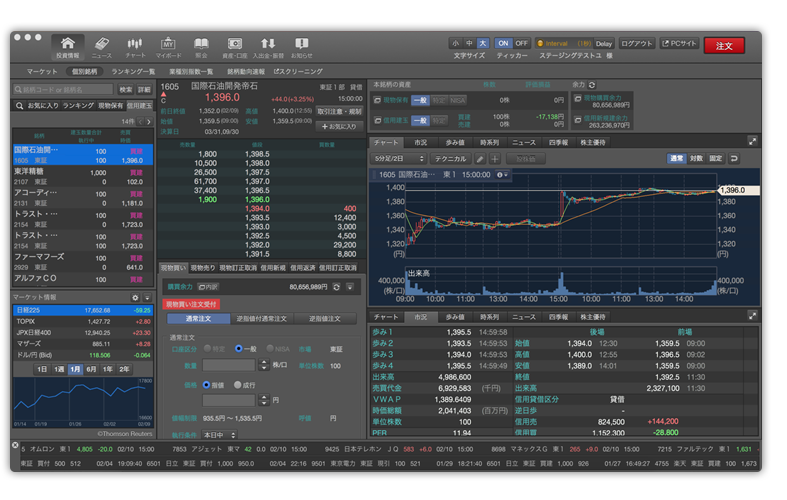Turn the ticker OFF
The image size is (787, 500).
point(521,44)
